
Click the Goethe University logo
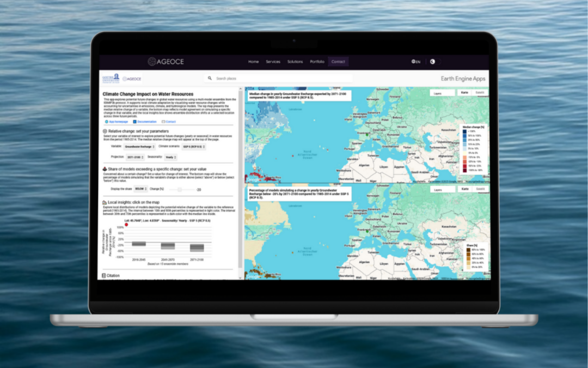pos(111,79)
